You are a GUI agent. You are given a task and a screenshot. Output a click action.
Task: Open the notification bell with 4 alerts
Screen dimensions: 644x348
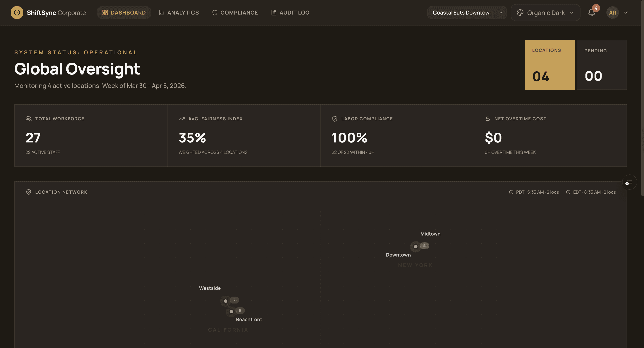click(x=591, y=13)
